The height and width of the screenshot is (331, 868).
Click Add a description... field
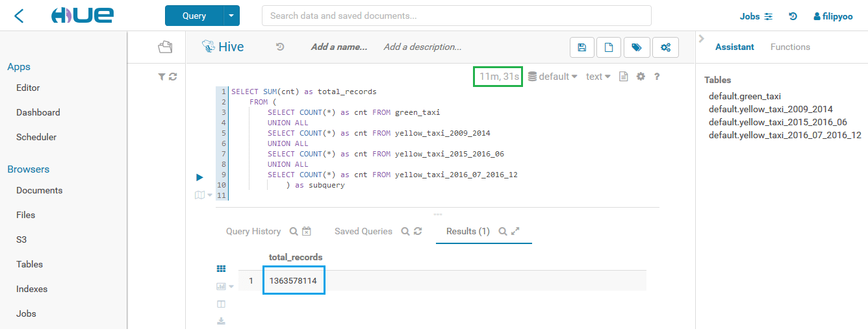click(x=423, y=47)
